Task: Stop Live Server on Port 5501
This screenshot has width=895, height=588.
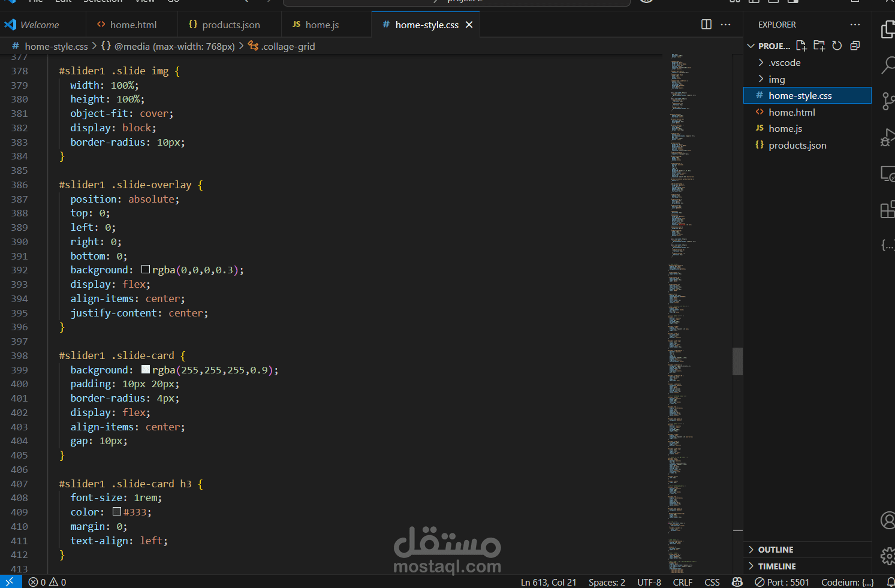Action: 782,582
